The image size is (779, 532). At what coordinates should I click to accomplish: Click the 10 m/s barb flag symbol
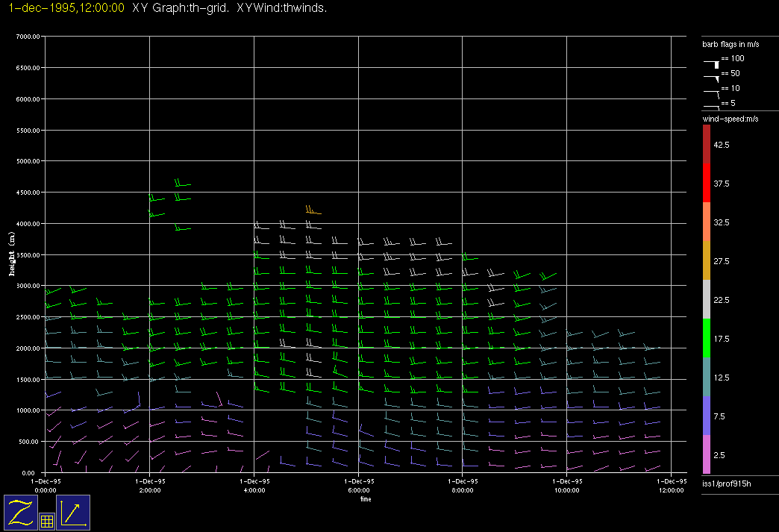713,92
